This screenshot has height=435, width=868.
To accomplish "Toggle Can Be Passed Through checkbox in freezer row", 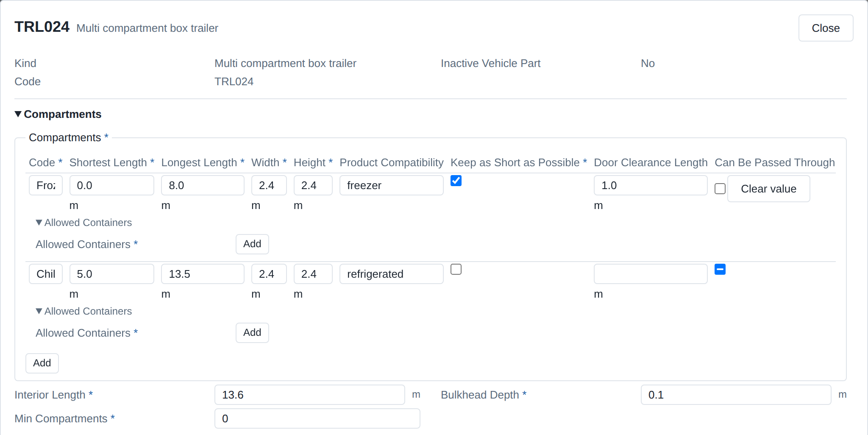I will point(720,189).
